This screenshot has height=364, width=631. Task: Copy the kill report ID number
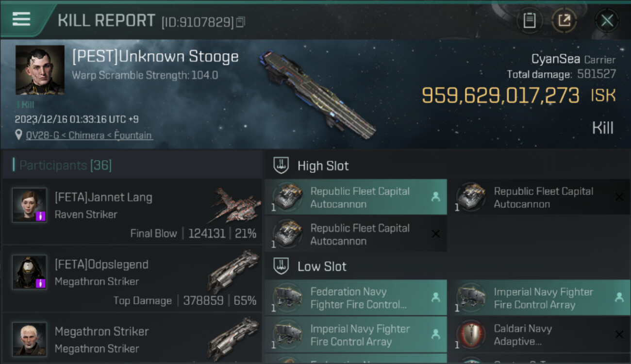[241, 22]
